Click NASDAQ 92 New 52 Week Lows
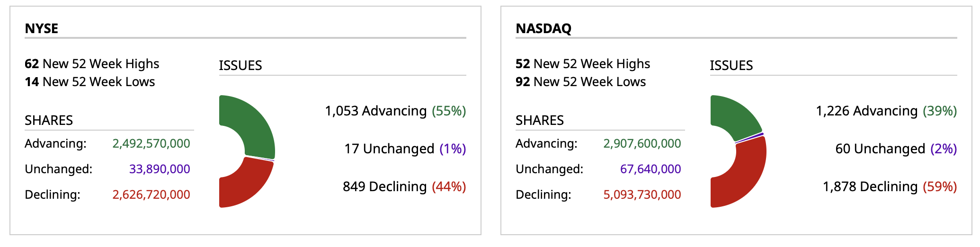 tap(580, 82)
